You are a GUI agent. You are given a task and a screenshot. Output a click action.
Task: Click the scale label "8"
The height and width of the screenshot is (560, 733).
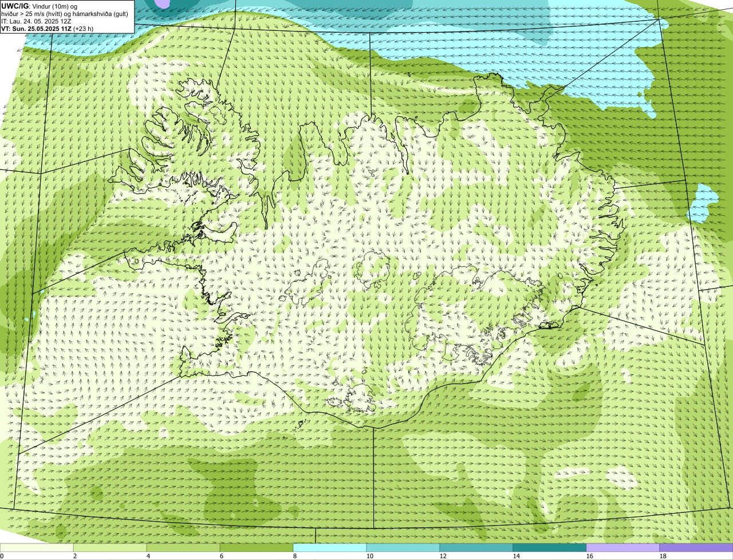[295, 556]
